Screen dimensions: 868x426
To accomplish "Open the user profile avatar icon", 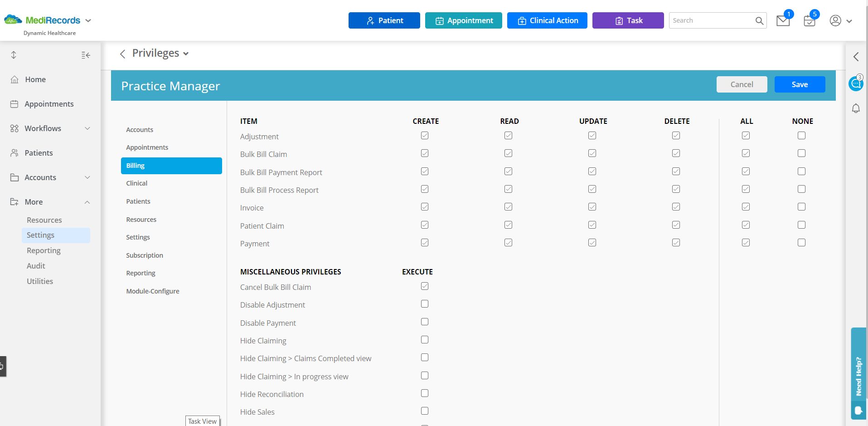I will point(835,20).
